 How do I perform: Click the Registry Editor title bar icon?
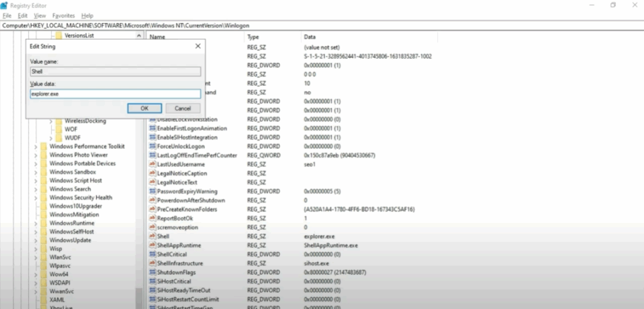4,5
